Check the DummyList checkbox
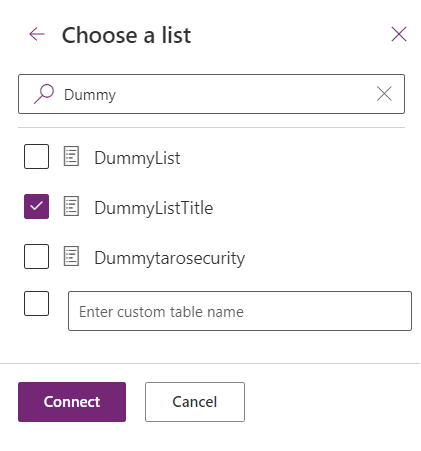 point(36,156)
